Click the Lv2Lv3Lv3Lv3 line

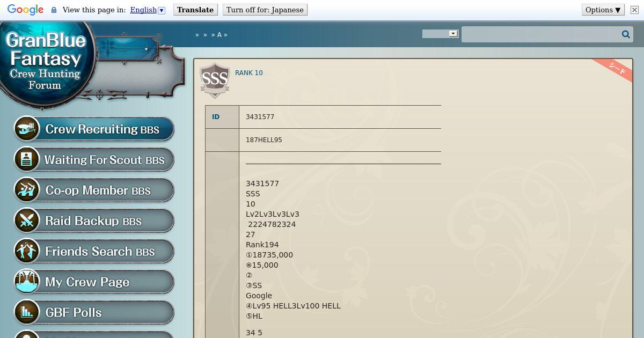273,214
